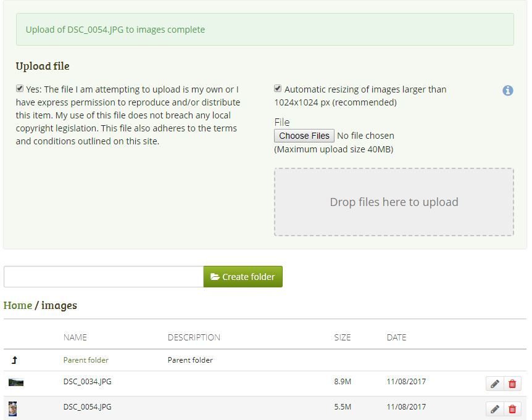Viewport: 532px width, 420px height.
Task: Click the 'No file chosen' text
Action: (365, 136)
